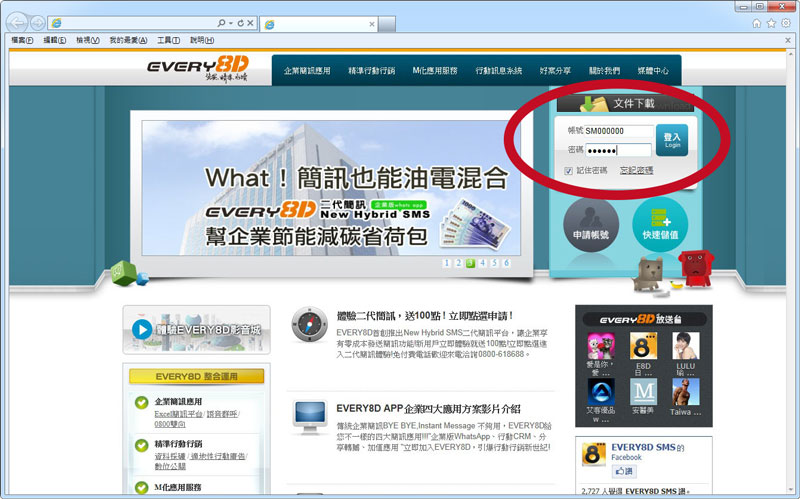
Task: Open 好案分享 navigation tab
Action: [x=555, y=71]
